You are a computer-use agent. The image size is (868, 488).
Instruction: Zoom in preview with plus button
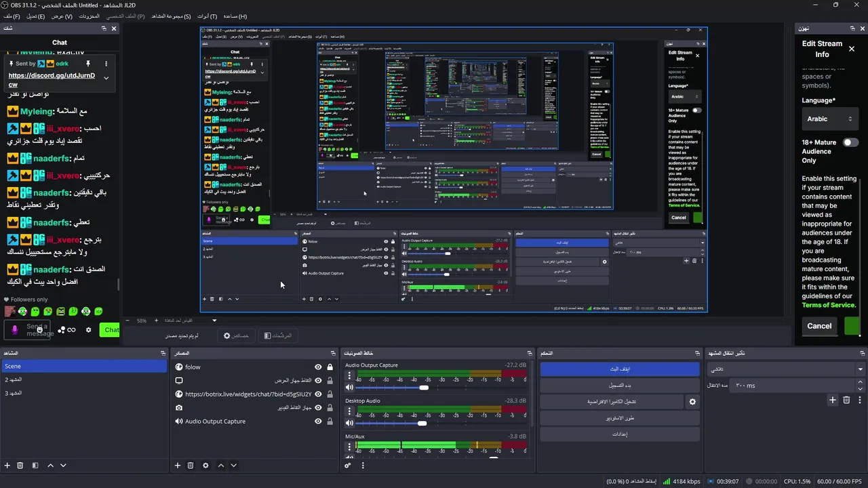[x=156, y=321]
